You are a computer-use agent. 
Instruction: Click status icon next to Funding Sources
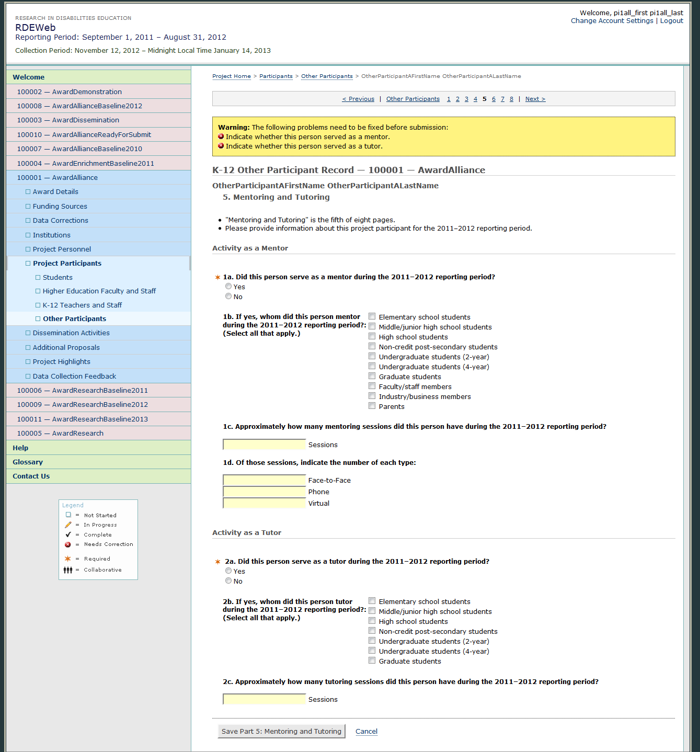[28, 207]
